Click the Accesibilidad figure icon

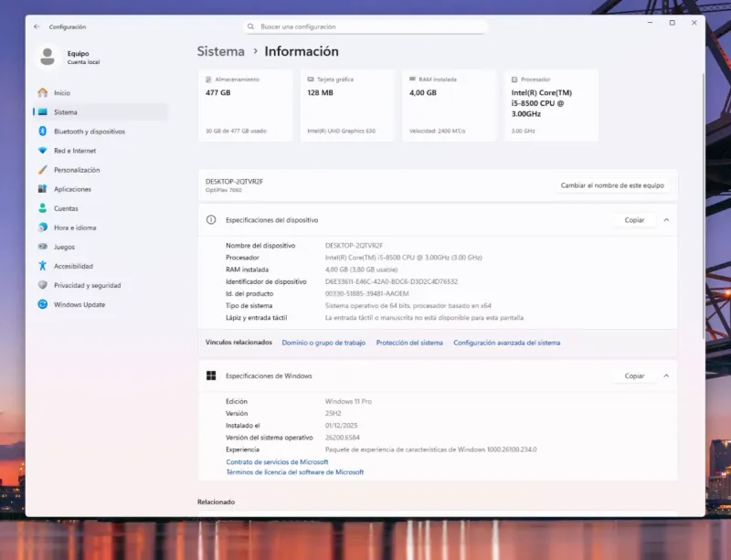[43, 266]
